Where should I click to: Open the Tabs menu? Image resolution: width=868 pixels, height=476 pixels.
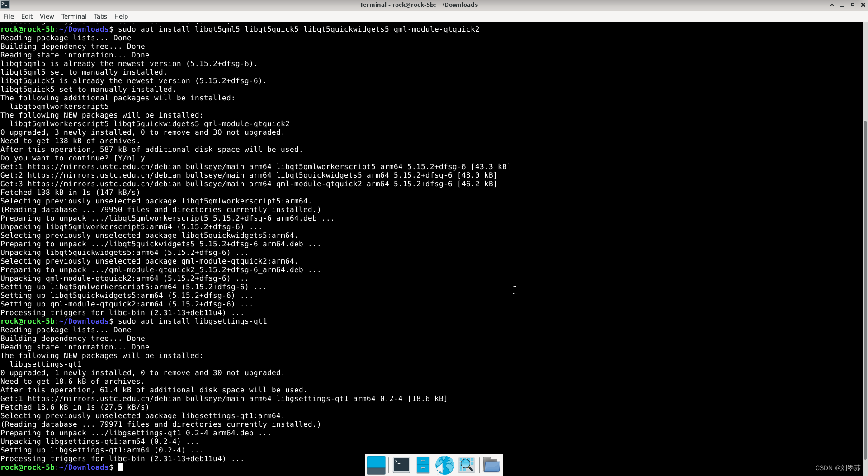click(x=100, y=16)
